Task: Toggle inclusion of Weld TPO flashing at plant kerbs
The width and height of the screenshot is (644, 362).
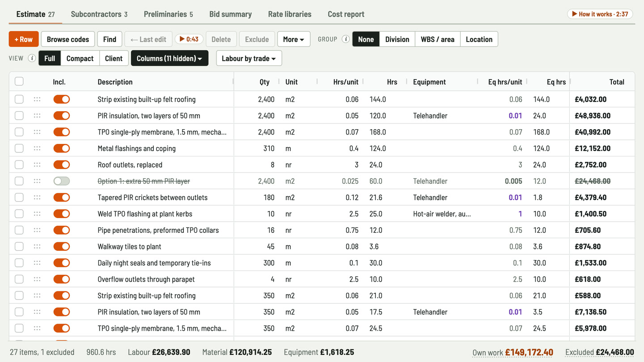Action: (x=62, y=214)
